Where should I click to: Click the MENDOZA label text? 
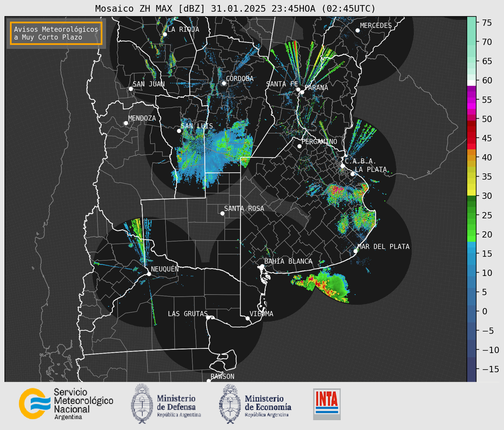point(142,118)
